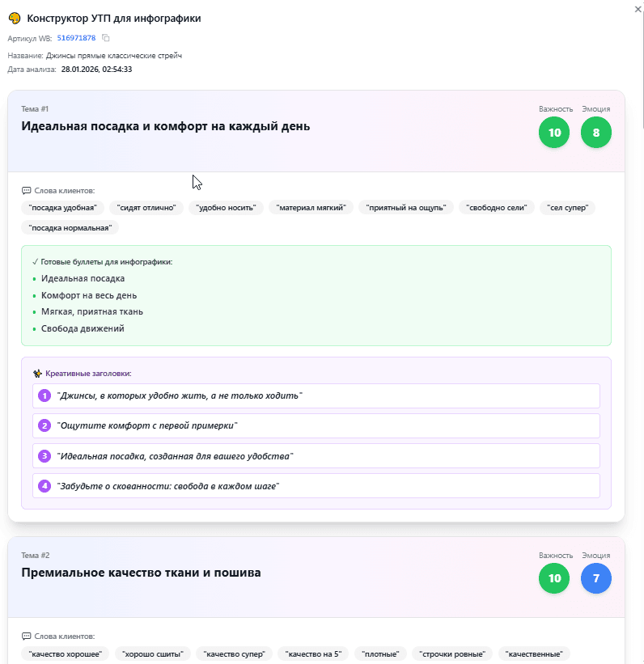Click the checkmark icon on 'Готовые буллеты для инфографики'
Viewport: 644px width, 664px height.
pos(35,262)
